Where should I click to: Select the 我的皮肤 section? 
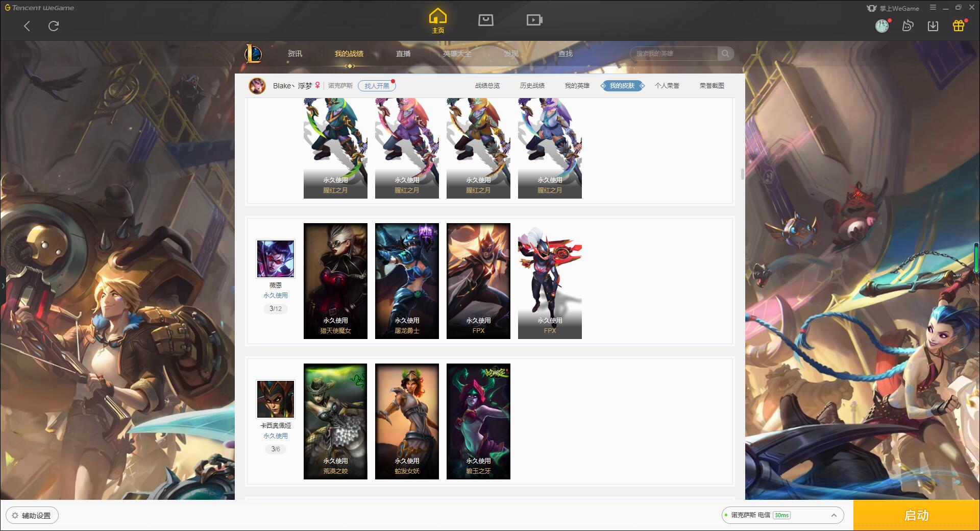click(x=622, y=86)
